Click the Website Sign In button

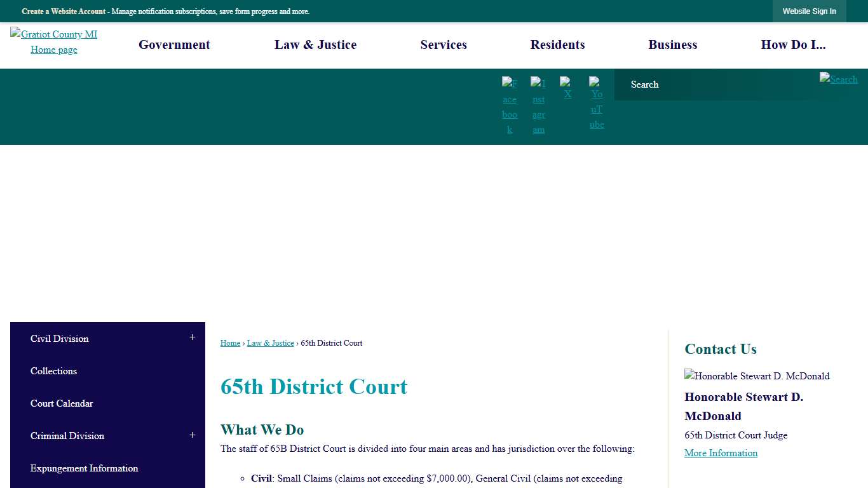click(x=809, y=11)
